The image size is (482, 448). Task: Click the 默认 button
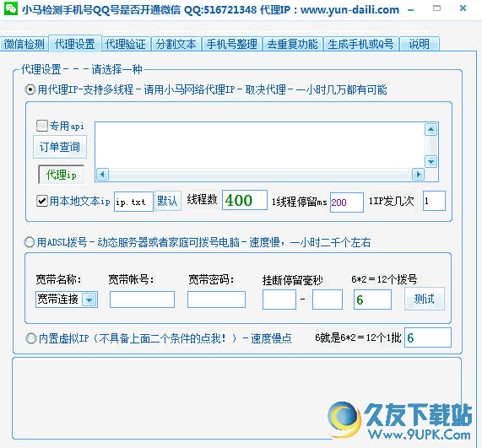pyautogui.click(x=167, y=201)
